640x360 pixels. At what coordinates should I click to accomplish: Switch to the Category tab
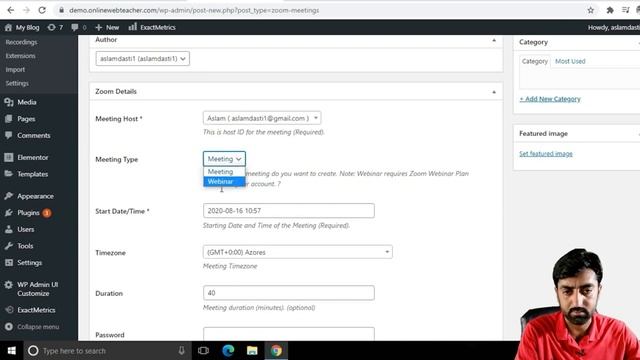[535, 61]
